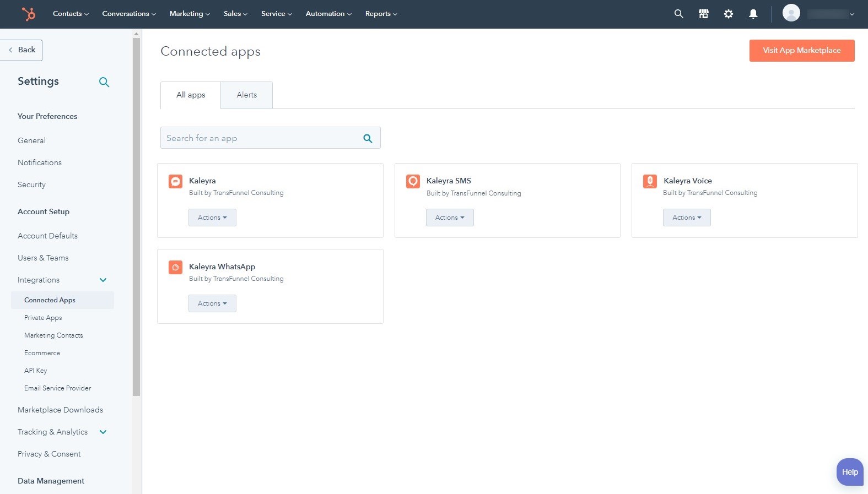Open the Automation menu
Viewport: 868px width, 494px height.
coord(328,14)
